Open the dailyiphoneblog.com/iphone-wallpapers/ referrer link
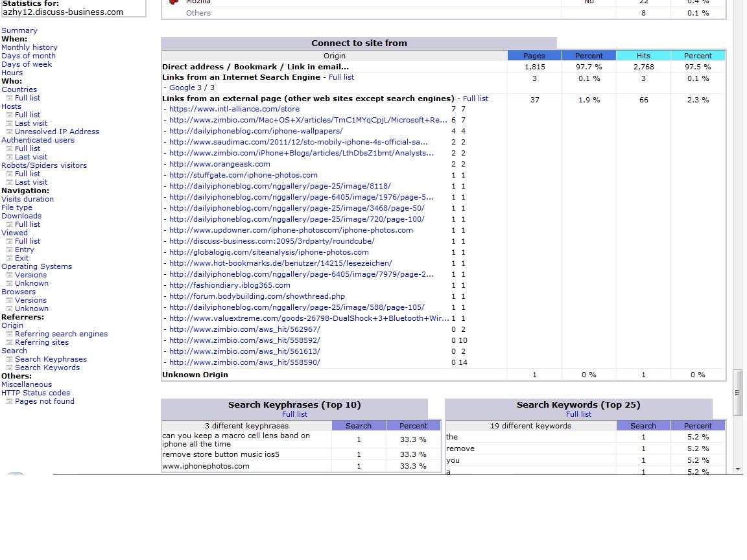 (x=256, y=131)
